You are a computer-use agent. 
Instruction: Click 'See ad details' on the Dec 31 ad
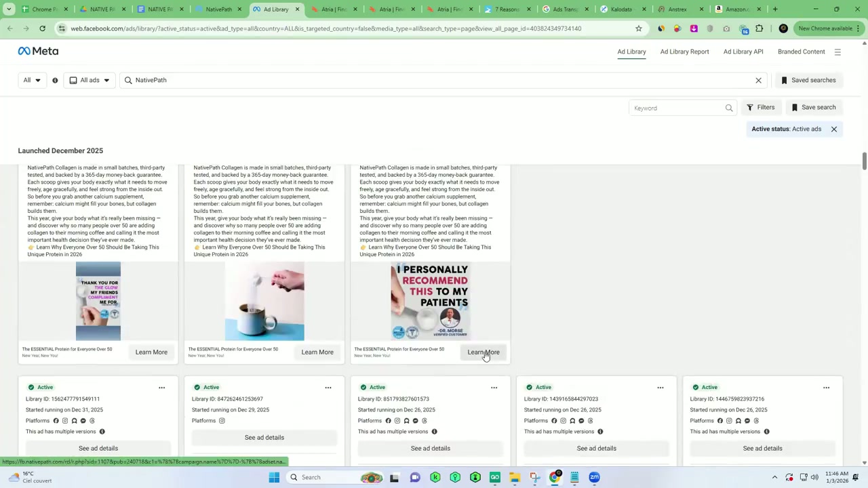click(x=98, y=448)
